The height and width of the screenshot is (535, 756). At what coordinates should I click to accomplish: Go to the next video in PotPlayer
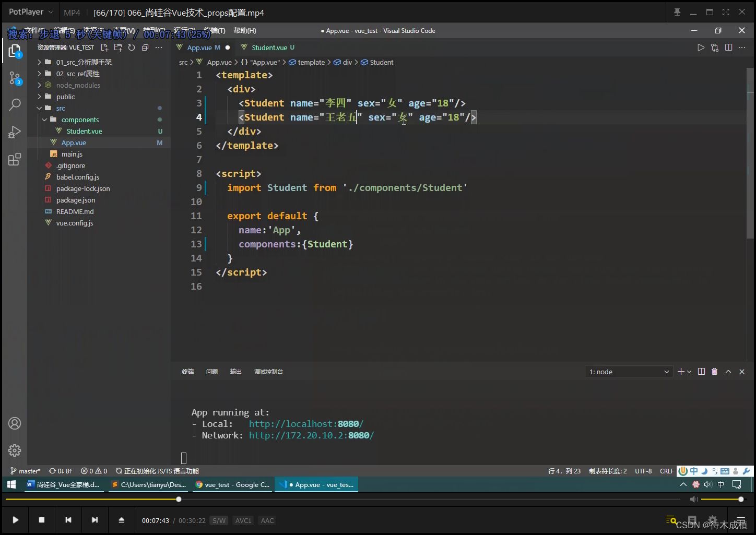click(95, 520)
